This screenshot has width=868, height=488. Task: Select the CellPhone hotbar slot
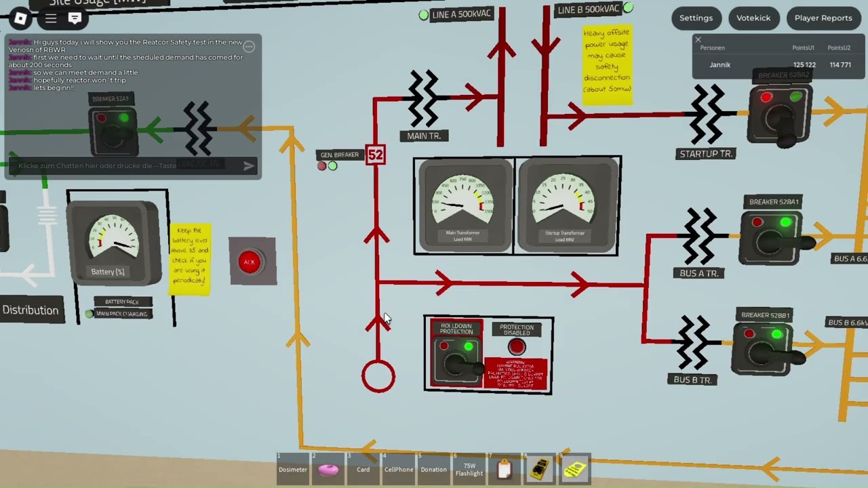coord(399,469)
